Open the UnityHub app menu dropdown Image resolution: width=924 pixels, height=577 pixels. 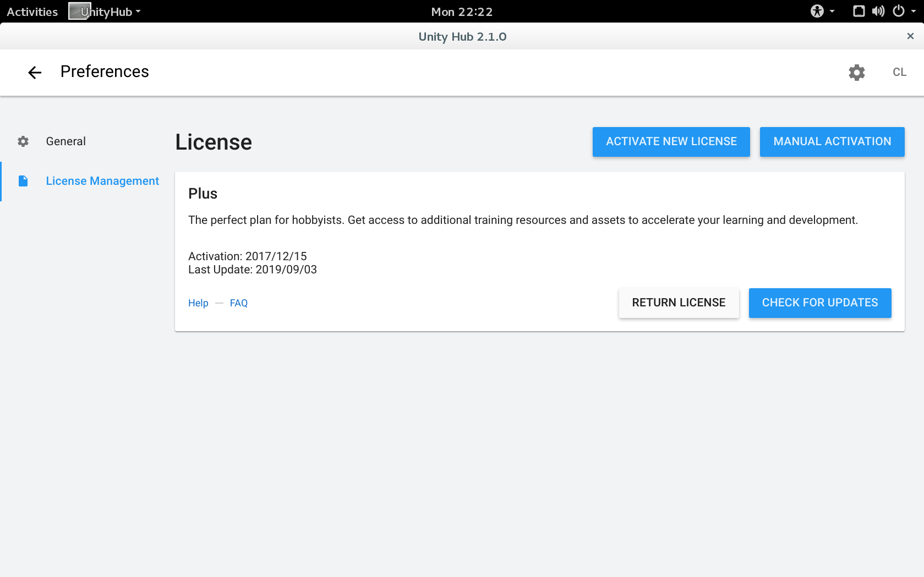coord(105,12)
